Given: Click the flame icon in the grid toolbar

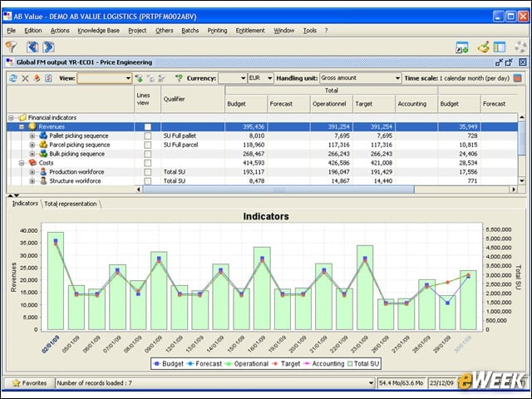Looking at the screenshot, I should click(37, 78).
